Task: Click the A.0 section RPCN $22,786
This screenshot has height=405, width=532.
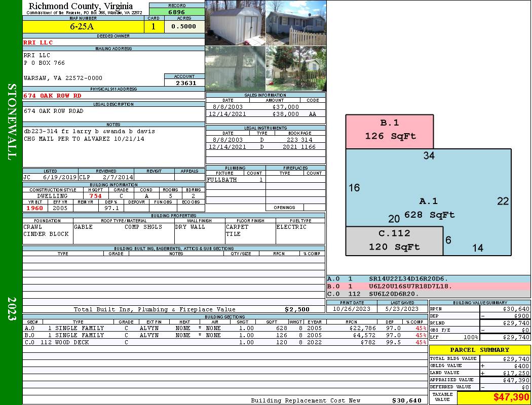Action: click(x=362, y=328)
